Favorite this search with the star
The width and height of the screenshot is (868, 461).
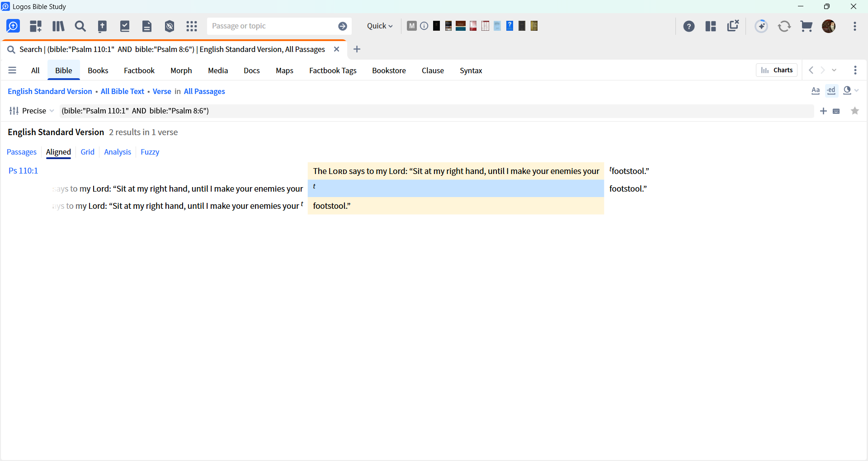click(855, 111)
